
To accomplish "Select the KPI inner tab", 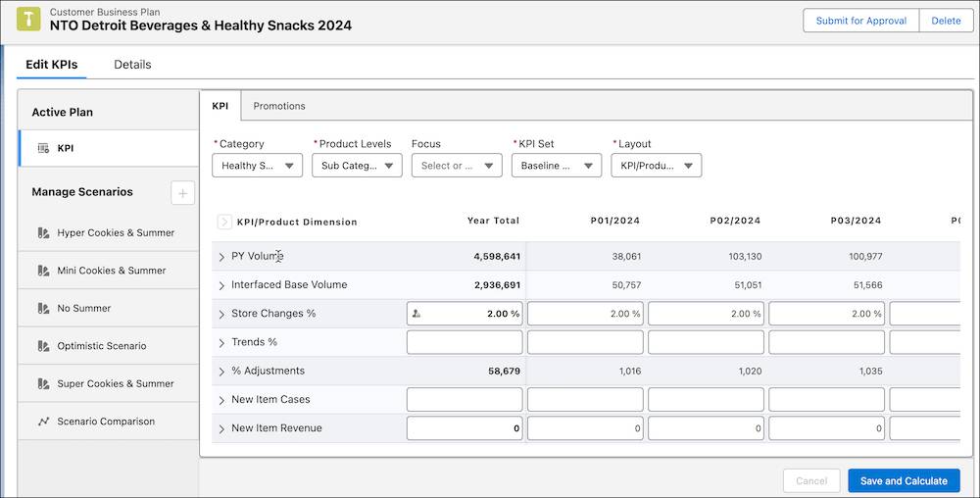I will [x=220, y=106].
